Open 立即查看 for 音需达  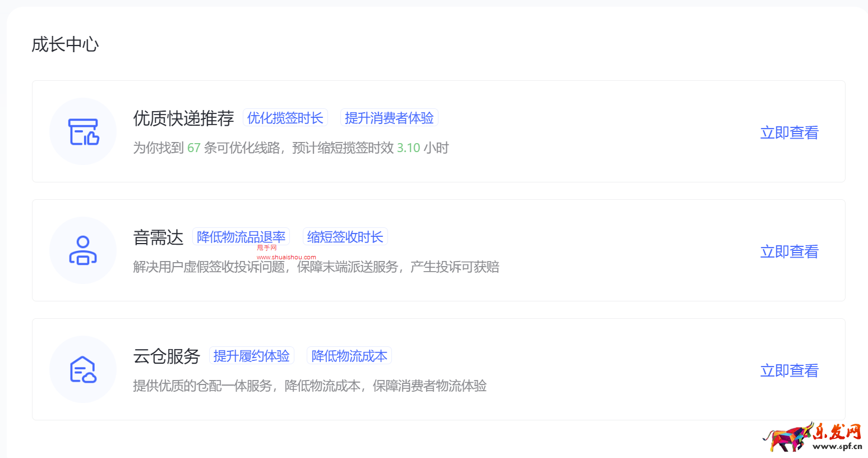[789, 251]
